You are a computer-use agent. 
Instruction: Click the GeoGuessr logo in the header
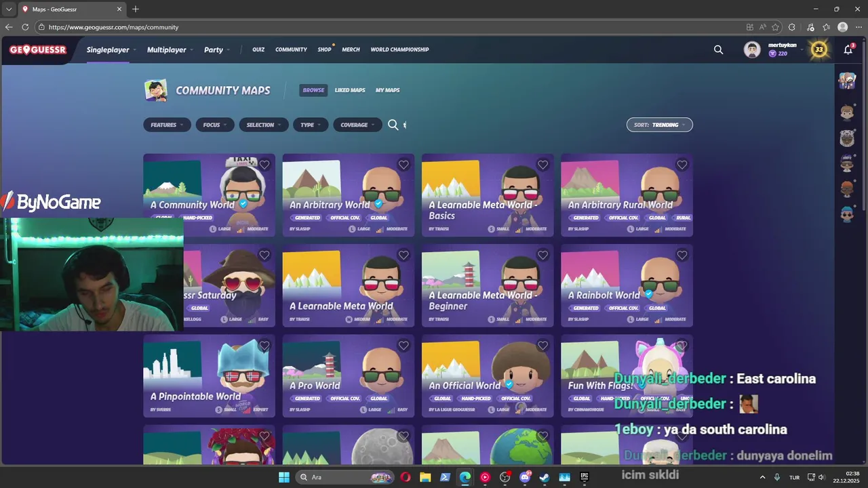(x=38, y=49)
